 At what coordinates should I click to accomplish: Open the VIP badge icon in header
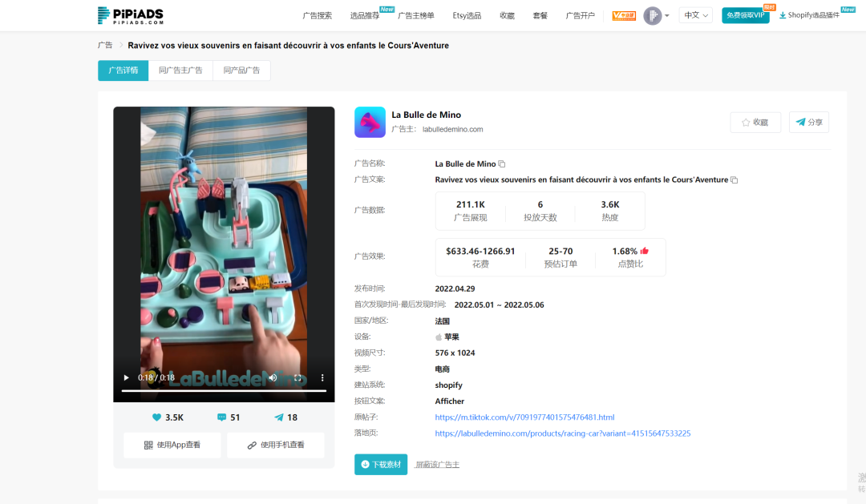click(624, 15)
